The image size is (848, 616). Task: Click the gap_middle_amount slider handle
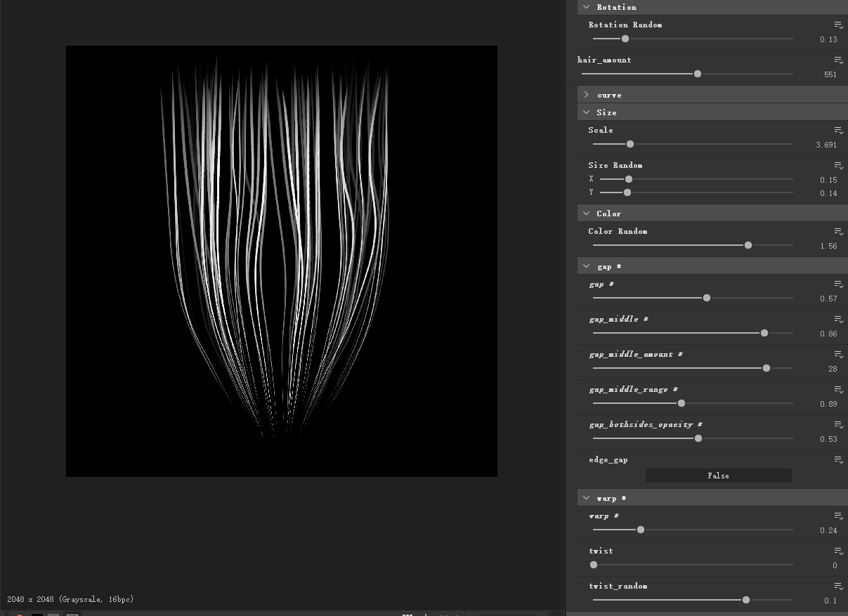tap(767, 368)
